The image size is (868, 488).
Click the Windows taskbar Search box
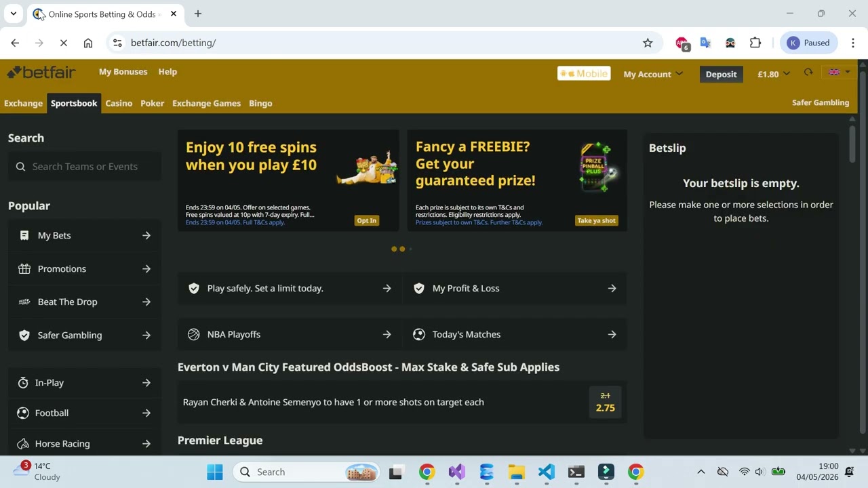click(x=307, y=472)
